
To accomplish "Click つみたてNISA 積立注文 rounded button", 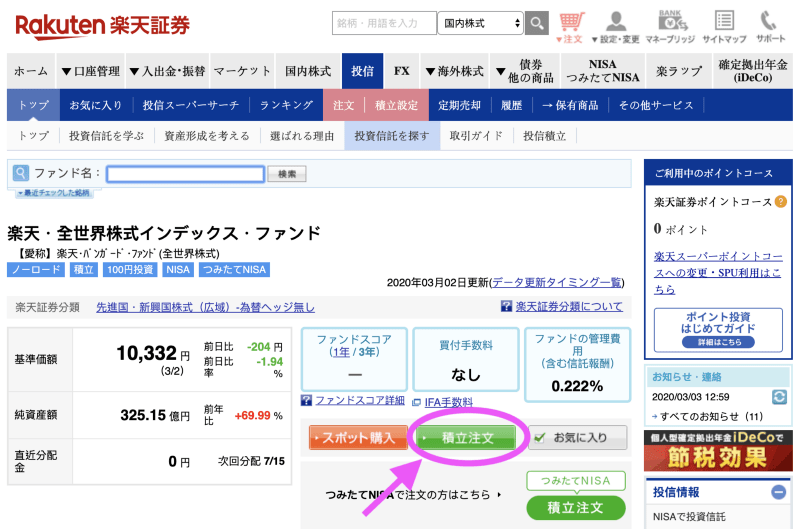I will [576, 508].
